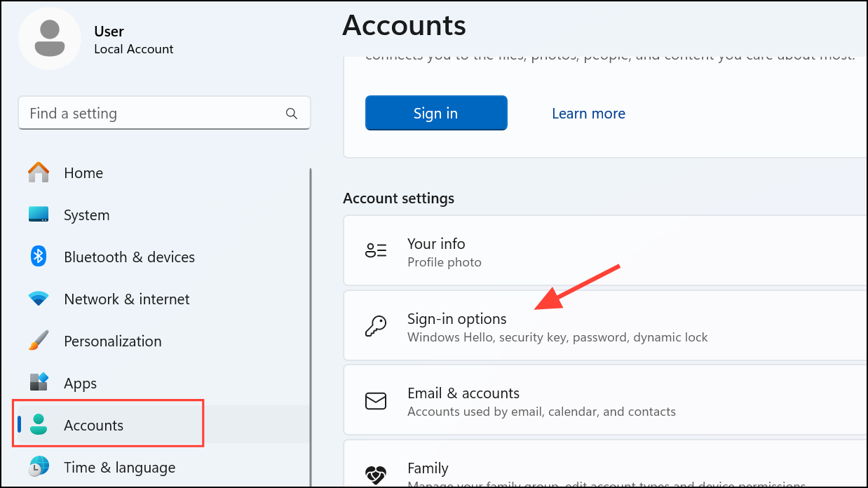
Task: Click the sidebar scrollbar track
Action: 311,316
